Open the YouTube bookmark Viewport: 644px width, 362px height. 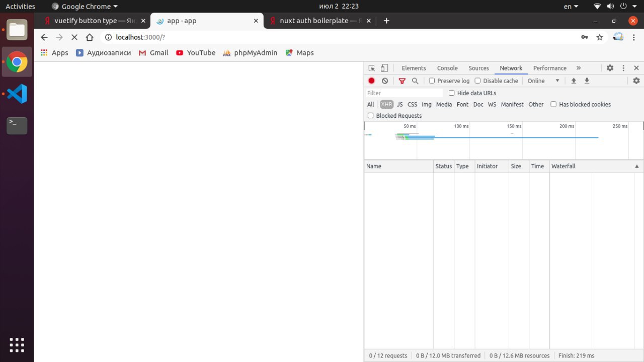point(196,52)
